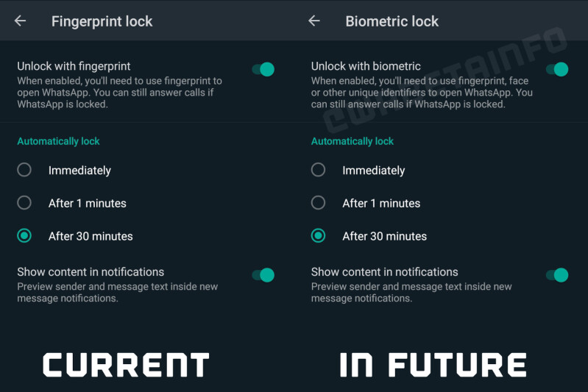Viewport: 588px width, 392px height.
Task: Disable Show content in notifications, Fingerprint screen
Action: pos(263,275)
